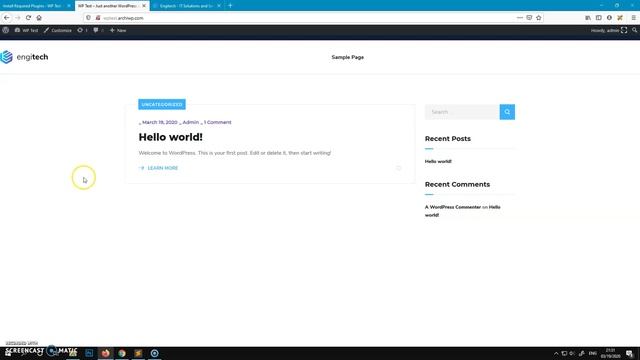
Task: Open the Windows notification center icon
Action: 629,353
